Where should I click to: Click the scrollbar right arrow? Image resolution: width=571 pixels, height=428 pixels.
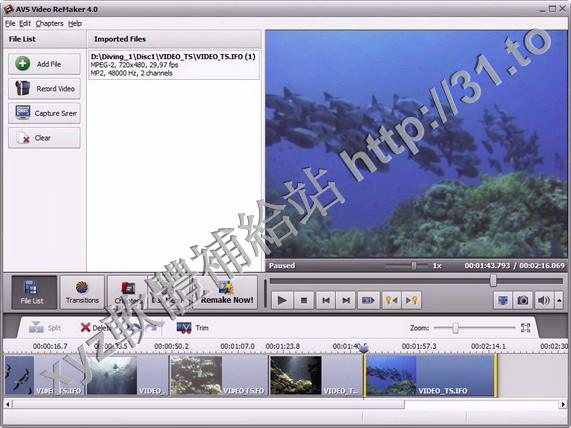pyautogui.click(x=563, y=404)
